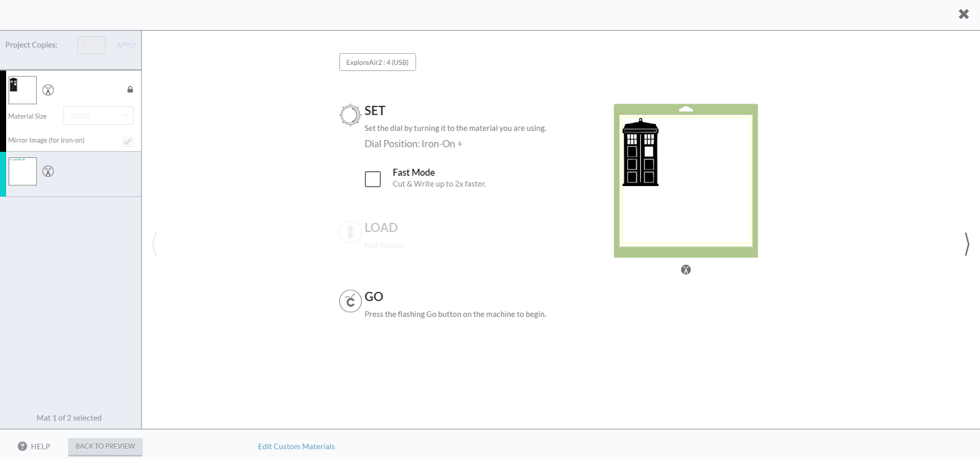Click the APPLY copies button
The height and width of the screenshot is (459, 980).
(x=126, y=45)
